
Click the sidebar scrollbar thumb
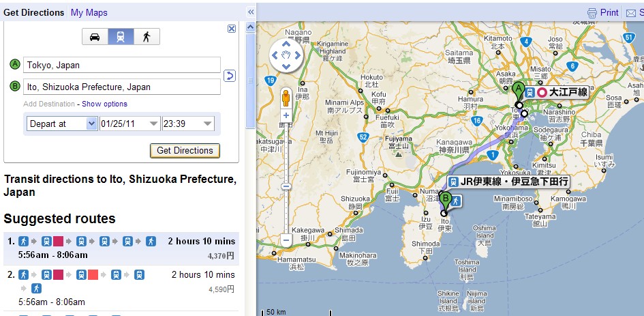[x=250, y=81]
